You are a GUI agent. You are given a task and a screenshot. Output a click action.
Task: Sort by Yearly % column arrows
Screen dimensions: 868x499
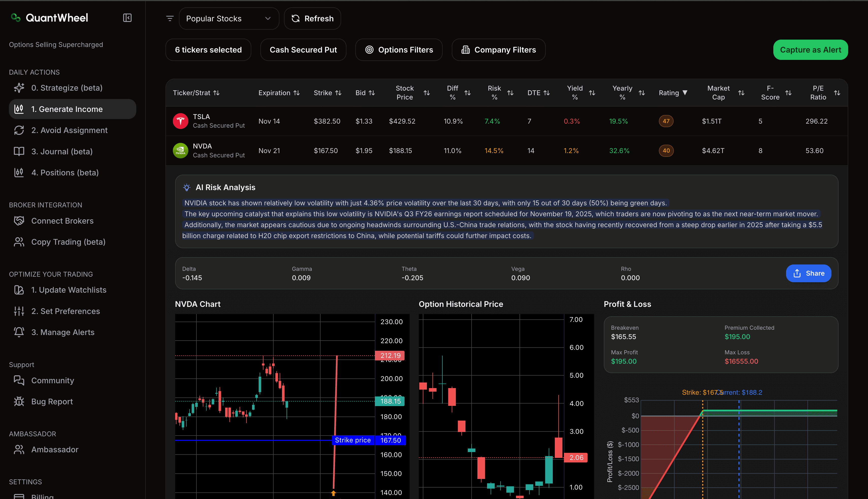pyautogui.click(x=642, y=93)
